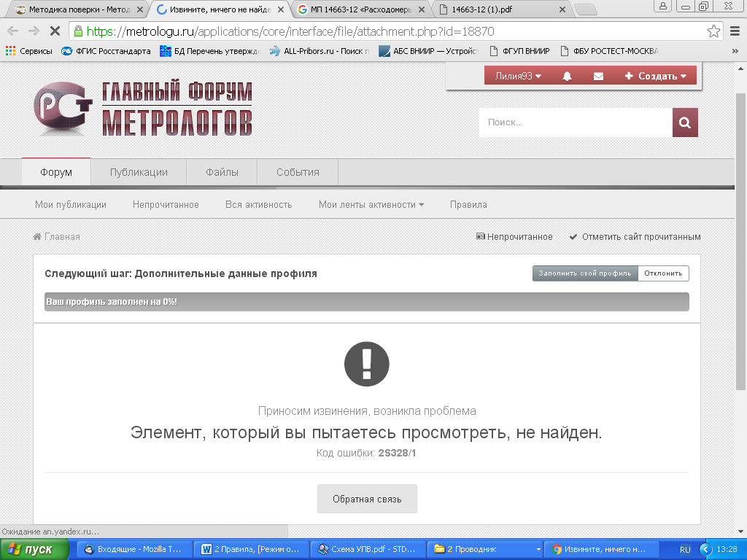Open the Сервисы apps shortcut
The height and width of the screenshot is (560, 747).
click(29, 51)
